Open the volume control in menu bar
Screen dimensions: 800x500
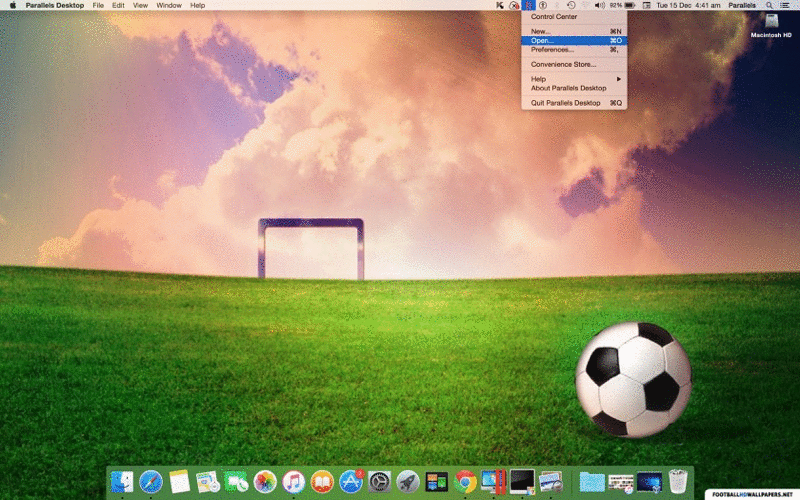pos(600,5)
